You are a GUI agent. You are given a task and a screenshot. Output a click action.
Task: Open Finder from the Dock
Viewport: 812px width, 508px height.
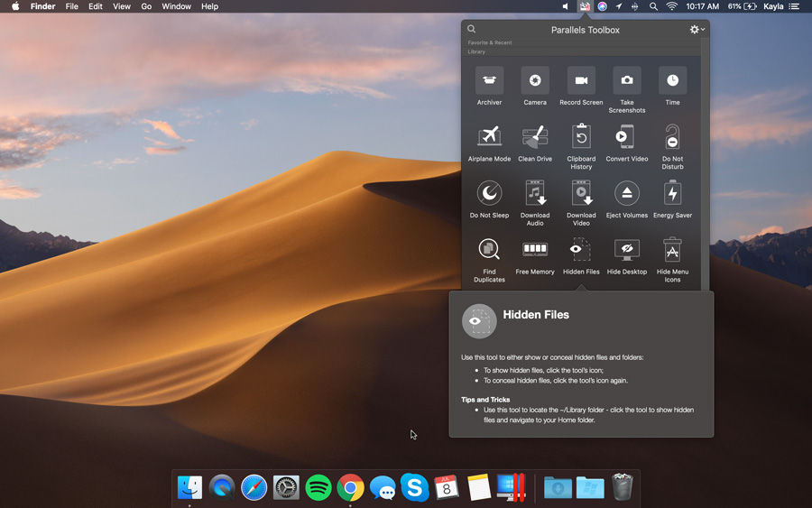click(x=189, y=487)
